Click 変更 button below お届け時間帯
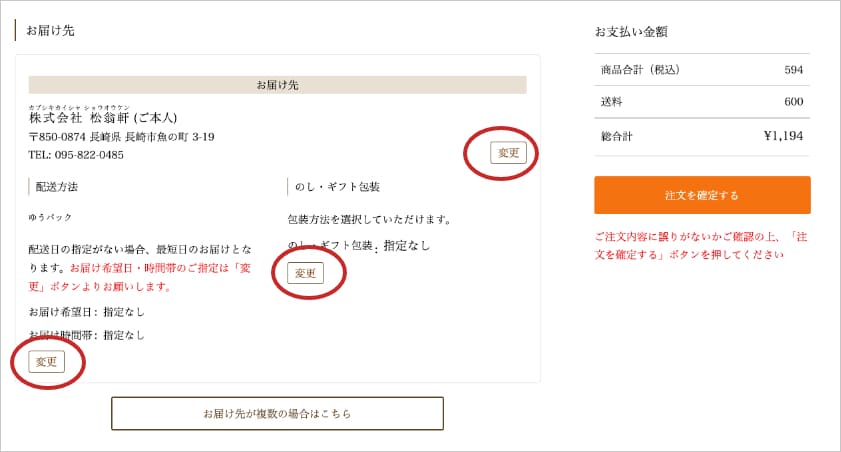Screen dimensions: 841x452 pos(47,361)
